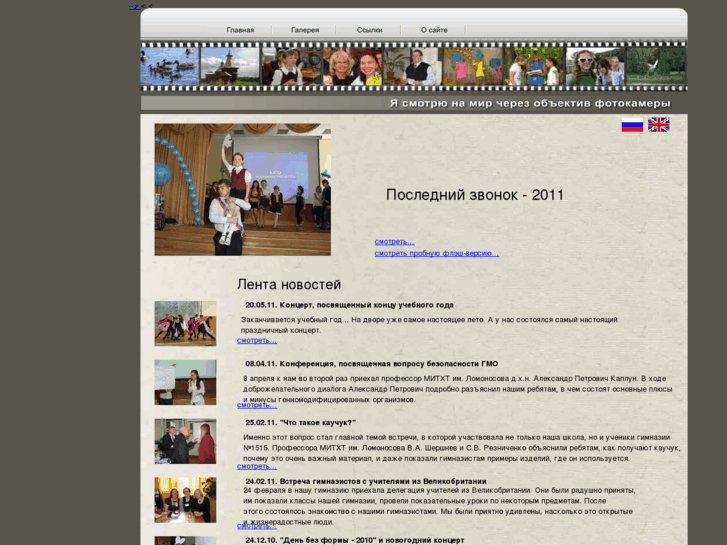Screen dimensions: 727x545
Task: Open the Главная menu item
Action: [240, 30]
